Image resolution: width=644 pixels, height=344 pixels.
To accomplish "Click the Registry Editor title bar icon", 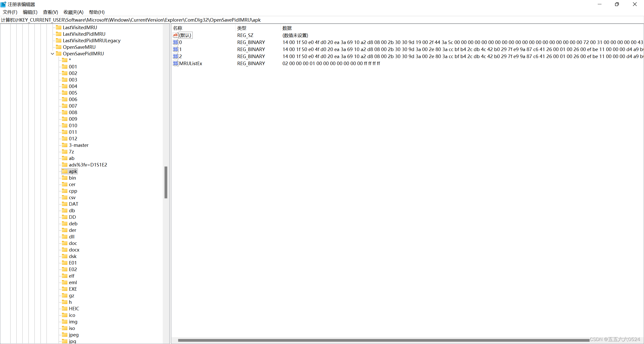I will tap(3, 4).
